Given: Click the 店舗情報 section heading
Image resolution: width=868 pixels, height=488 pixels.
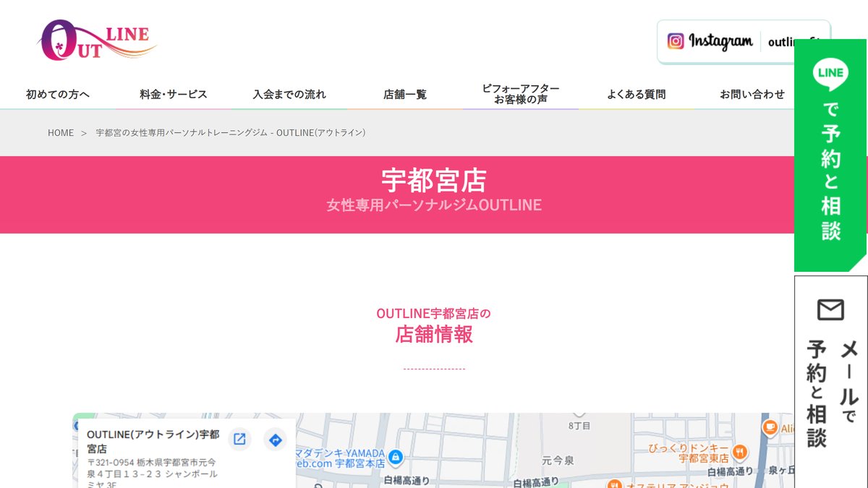Looking at the screenshot, I should (x=434, y=334).
